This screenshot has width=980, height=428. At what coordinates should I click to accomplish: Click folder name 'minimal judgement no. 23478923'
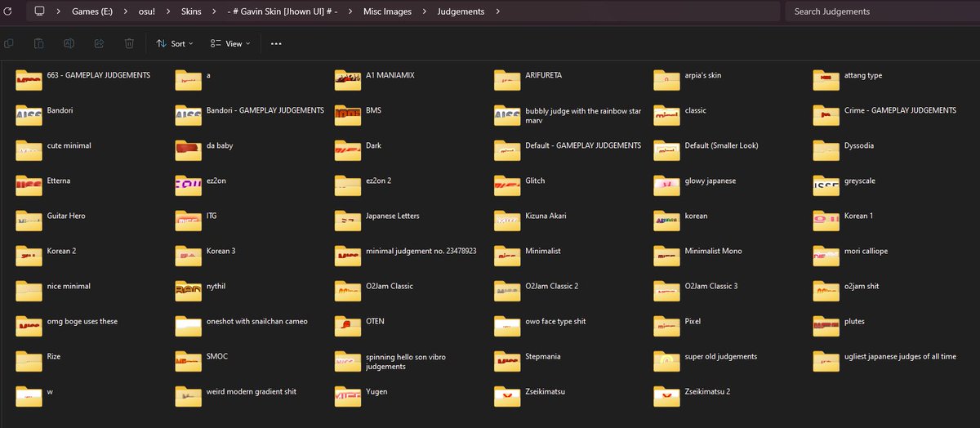pos(421,252)
